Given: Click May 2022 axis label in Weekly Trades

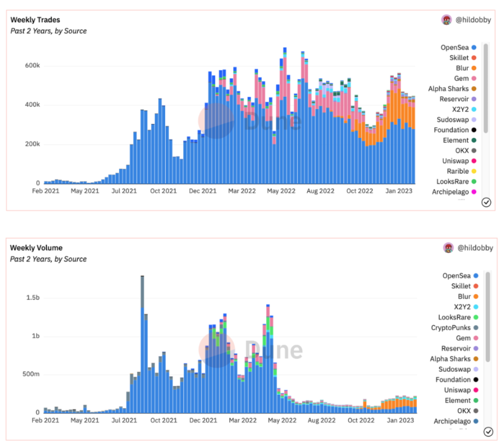Looking at the screenshot, I should [281, 191].
